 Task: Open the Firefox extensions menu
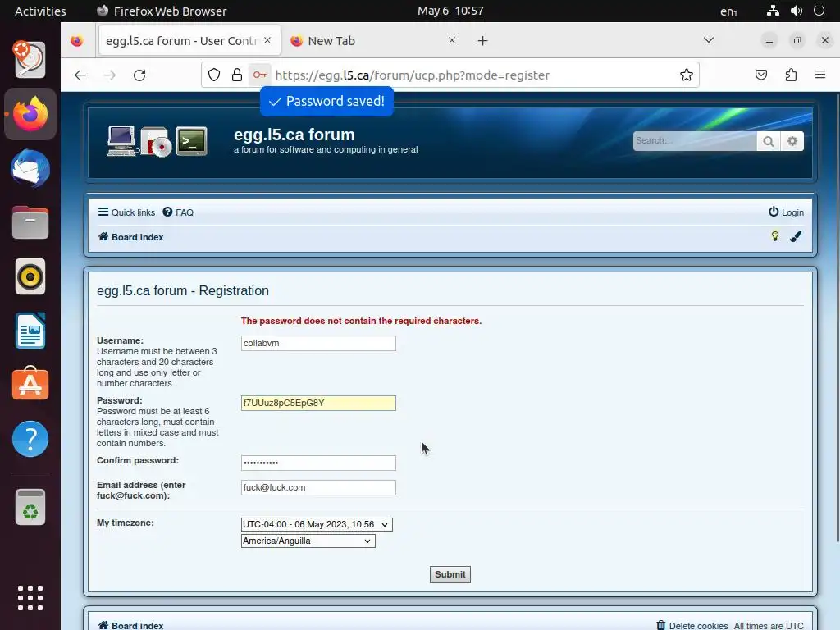(792, 75)
